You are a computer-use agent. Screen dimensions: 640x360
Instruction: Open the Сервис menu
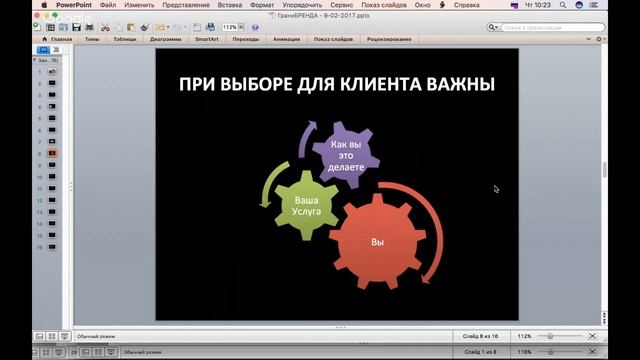341,5
